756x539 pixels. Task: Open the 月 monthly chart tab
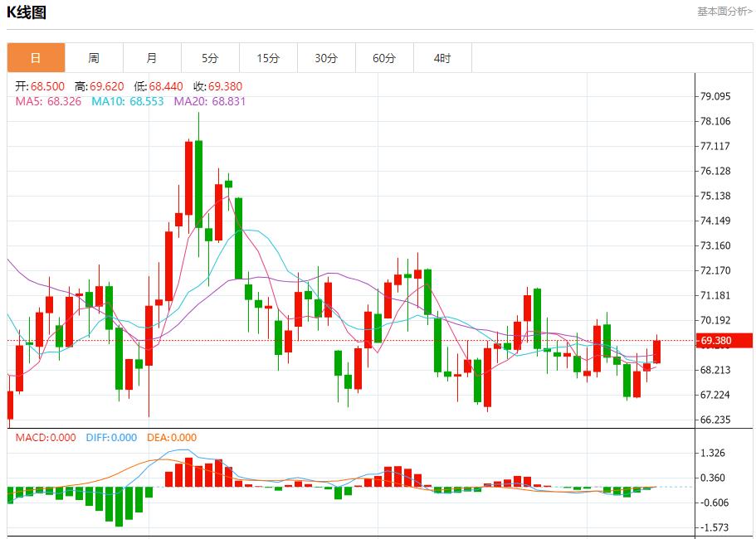pyautogui.click(x=152, y=58)
